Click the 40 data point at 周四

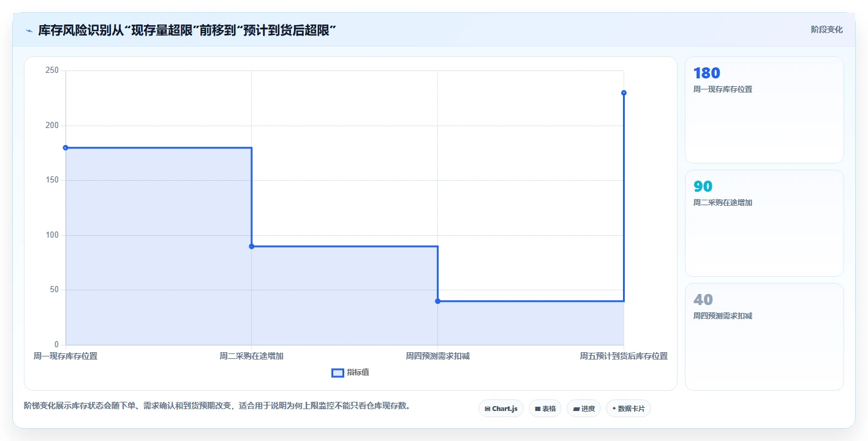pos(437,301)
